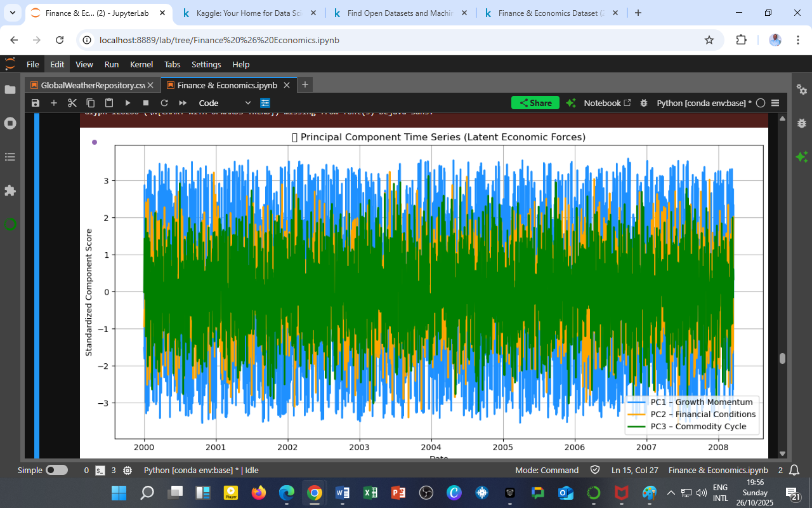This screenshot has height=508, width=812.
Task: Open the Extension Manager puzzle icon
Action: 10,190
